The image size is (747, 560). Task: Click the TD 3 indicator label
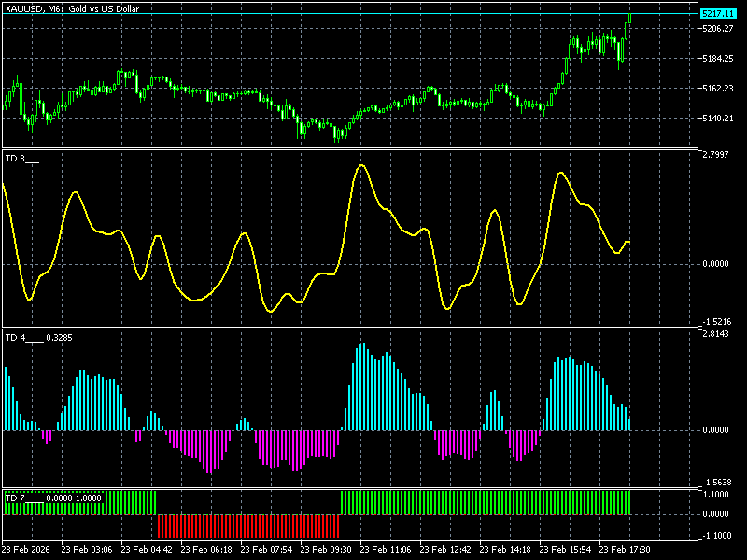coord(21,159)
